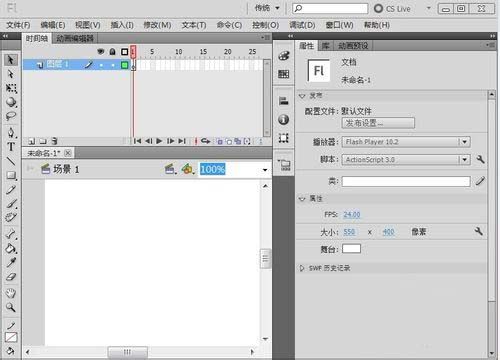500x360 pixels.
Task: Select the black arrow Selection tool
Action: pos(11,60)
